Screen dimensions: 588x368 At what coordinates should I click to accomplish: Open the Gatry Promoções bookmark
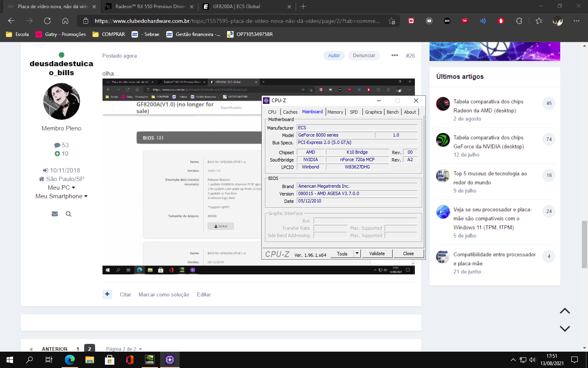click(61, 34)
